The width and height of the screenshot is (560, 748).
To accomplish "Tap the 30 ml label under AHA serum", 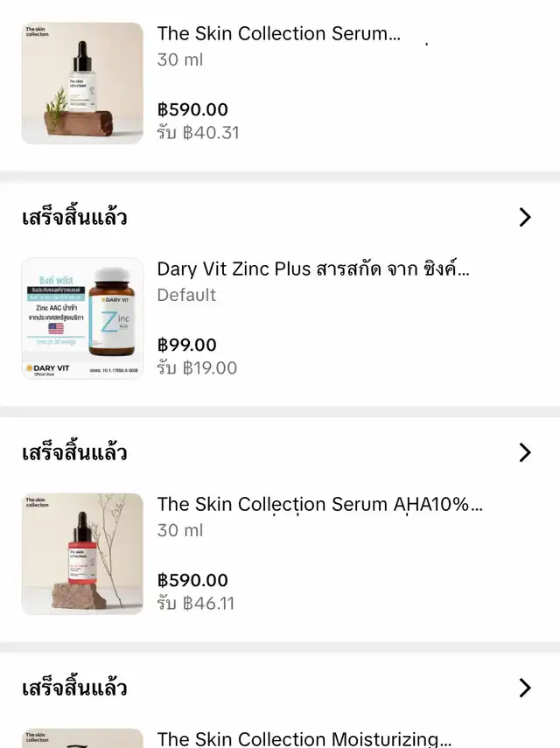I will 180,530.
